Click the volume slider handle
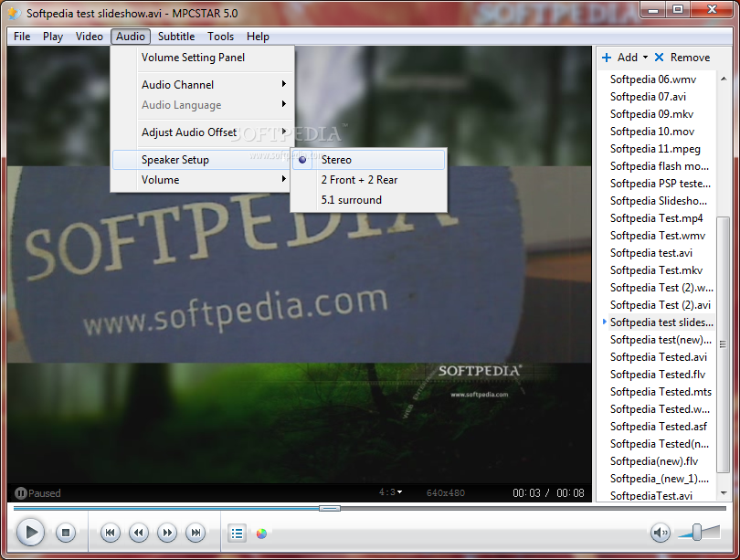The height and width of the screenshot is (560, 740). [x=696, y=532]
